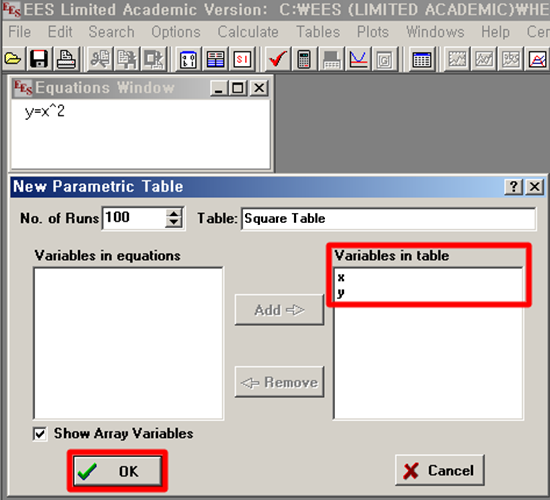Click the EES logo in title bar
This screenshot has width=550, height=500.
[x=11, y=9]
